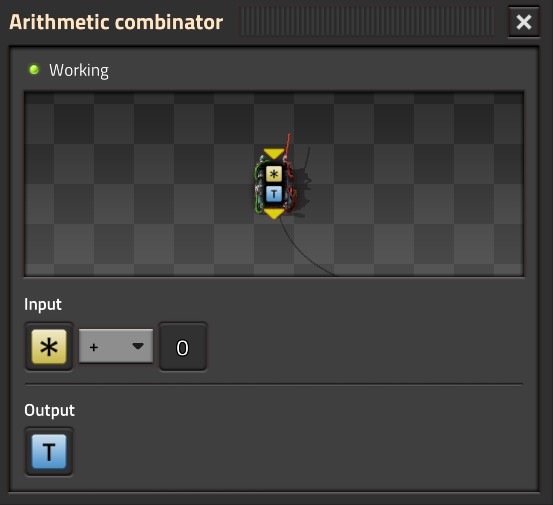Set the second operand constant 0
The height and width of the screenshot is (505, 553).
[183, 347]
